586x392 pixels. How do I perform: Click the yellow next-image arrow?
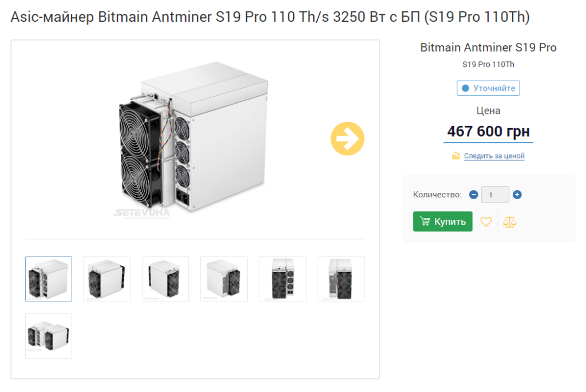tap(347, 138)
